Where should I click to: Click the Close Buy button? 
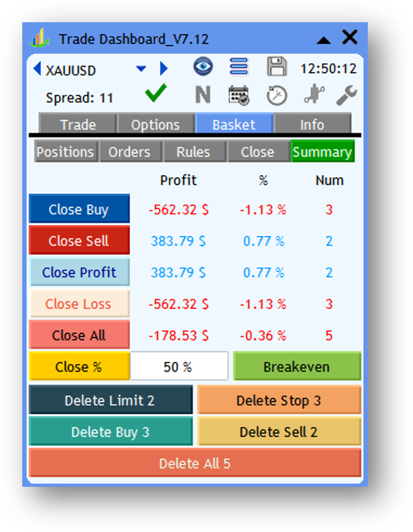pyautogui.click(x=79, y=209)
